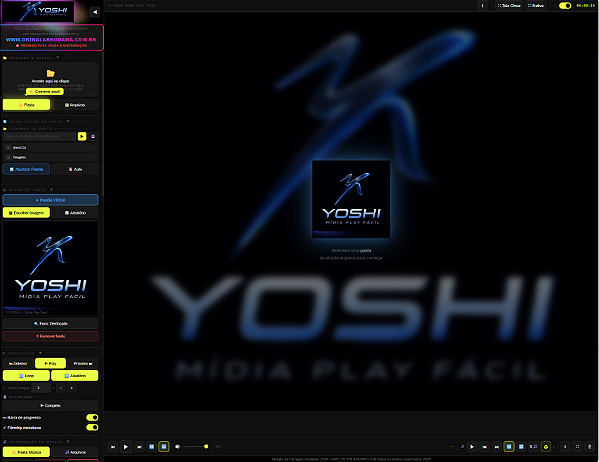This screenshot has height=462, width=599.
Task: Click the small menu icon left of Tela Cheia
Action: [x=482, y=5]
